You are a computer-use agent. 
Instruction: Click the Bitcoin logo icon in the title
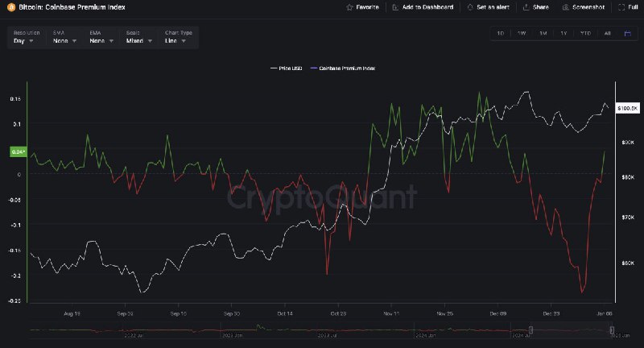11,7
